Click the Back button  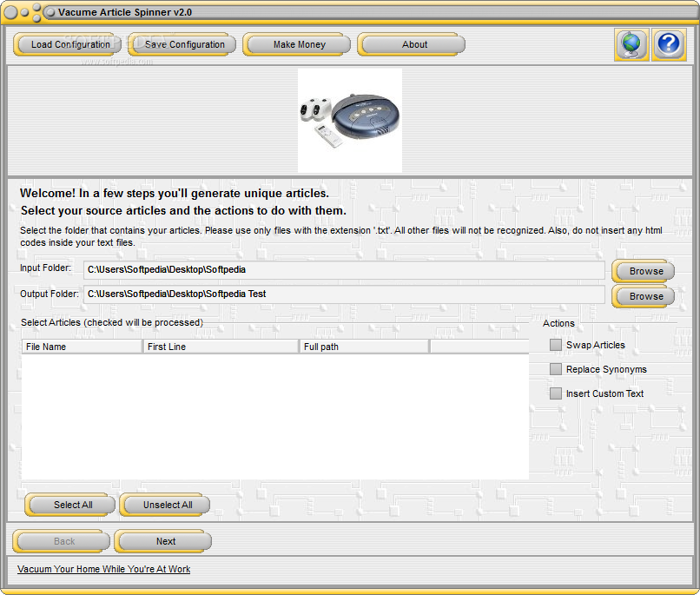click(x=61, y=541)
